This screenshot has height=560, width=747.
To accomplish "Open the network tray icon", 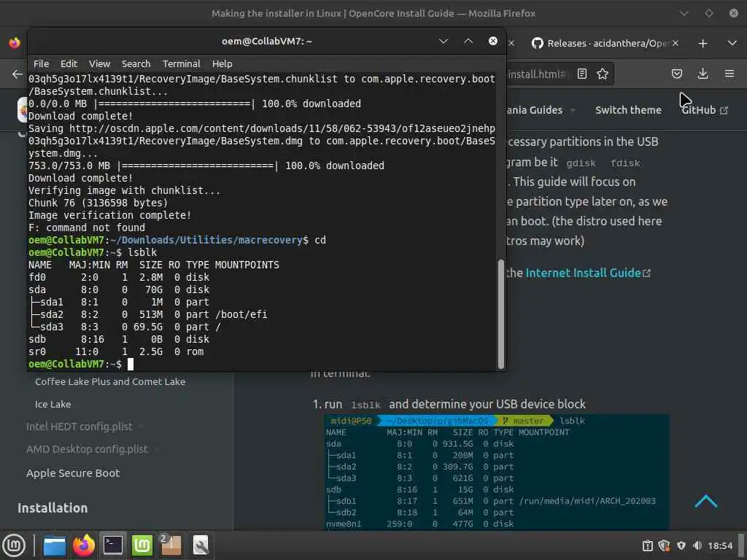I will tap(681, 545).
